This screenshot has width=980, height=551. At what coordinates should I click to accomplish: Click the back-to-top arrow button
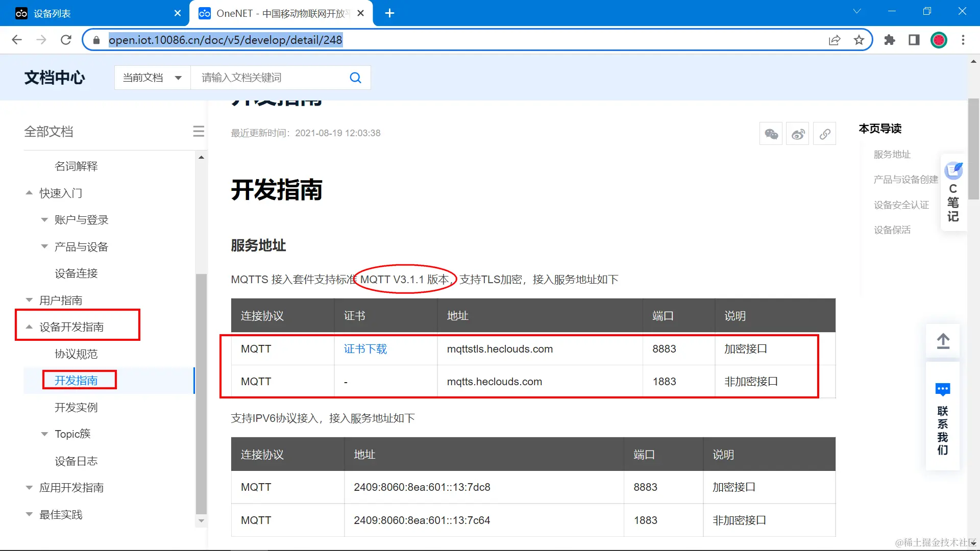pos(943,341)
